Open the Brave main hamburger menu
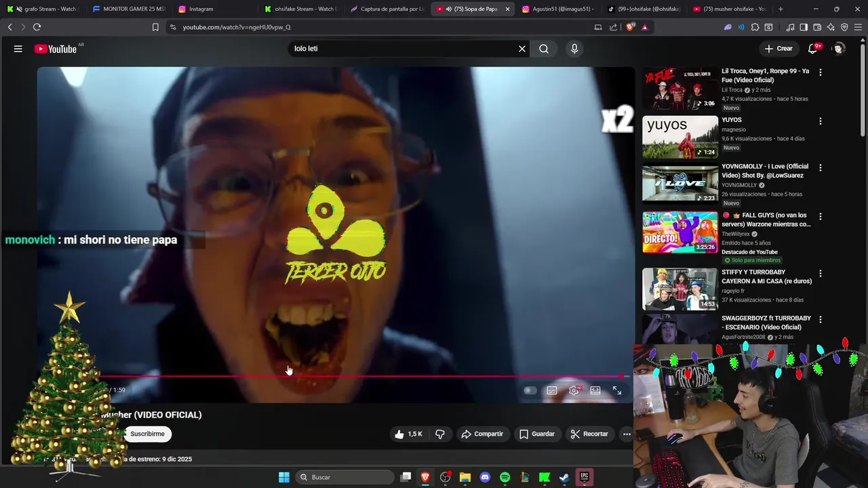The image size is (868, 488). click(858, 27)
